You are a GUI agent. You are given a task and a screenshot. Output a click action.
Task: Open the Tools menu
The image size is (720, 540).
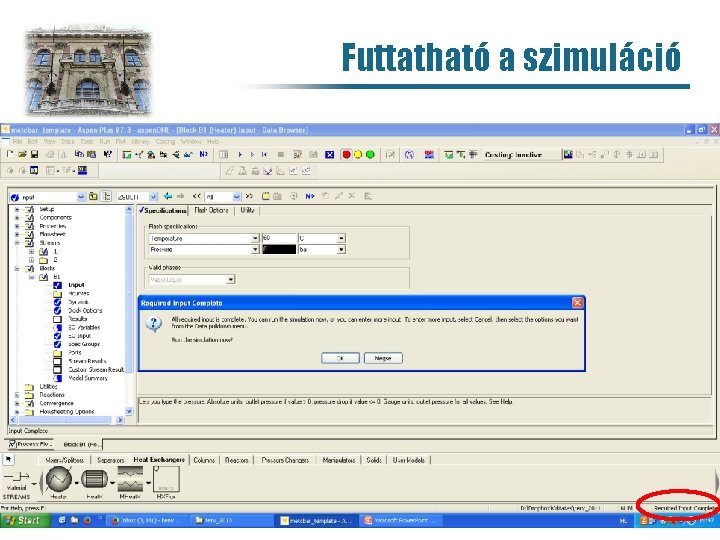87,141
